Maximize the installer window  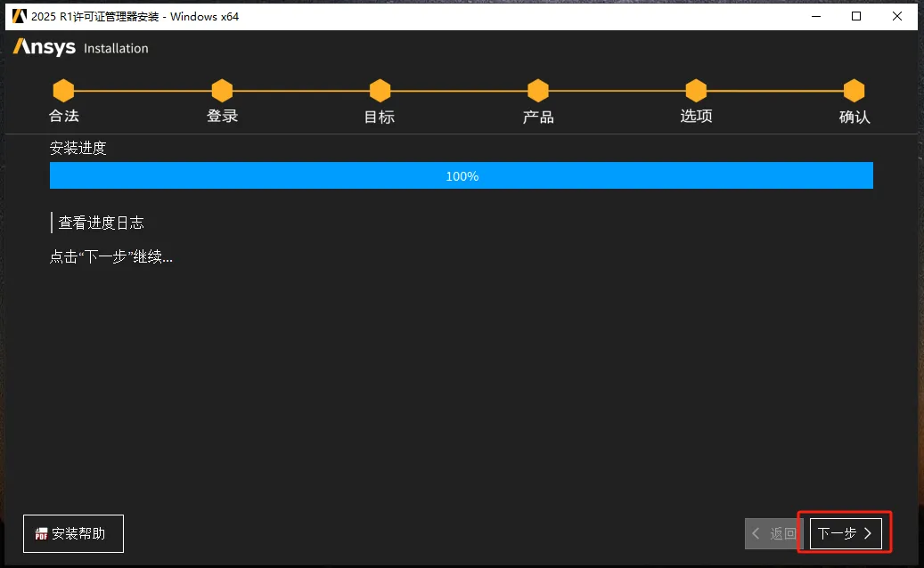(856, 16)
